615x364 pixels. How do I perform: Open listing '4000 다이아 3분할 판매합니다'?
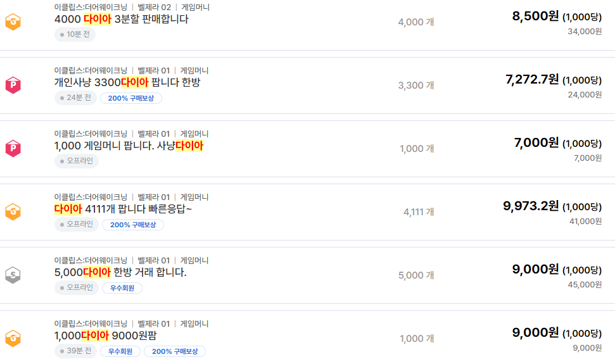coord(121,19)
